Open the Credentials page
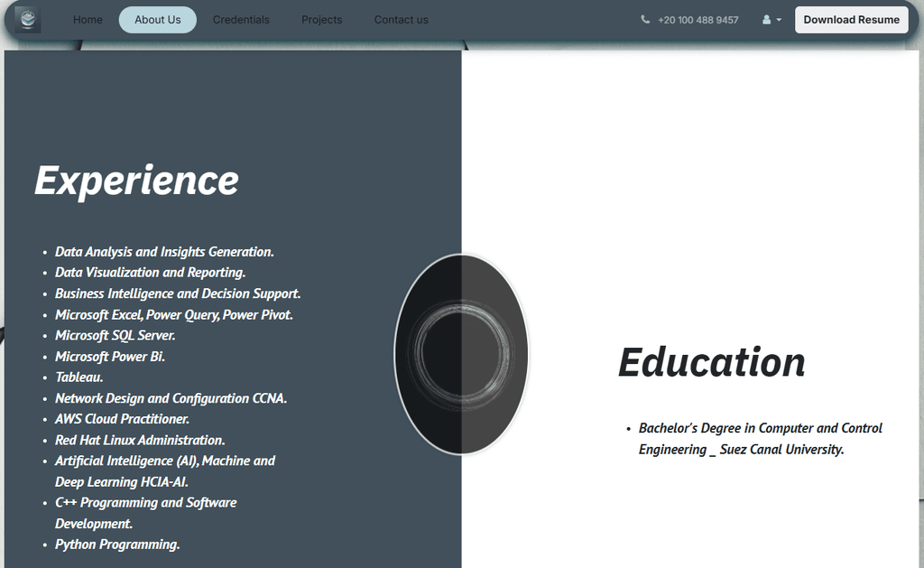Screen dimensions: 924x568 pos(241,20)
